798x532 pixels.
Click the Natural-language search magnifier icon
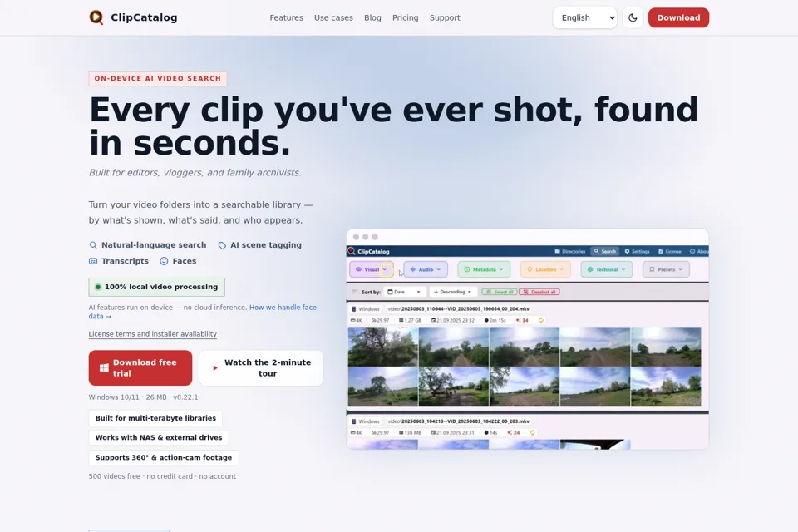click(93, 245)
